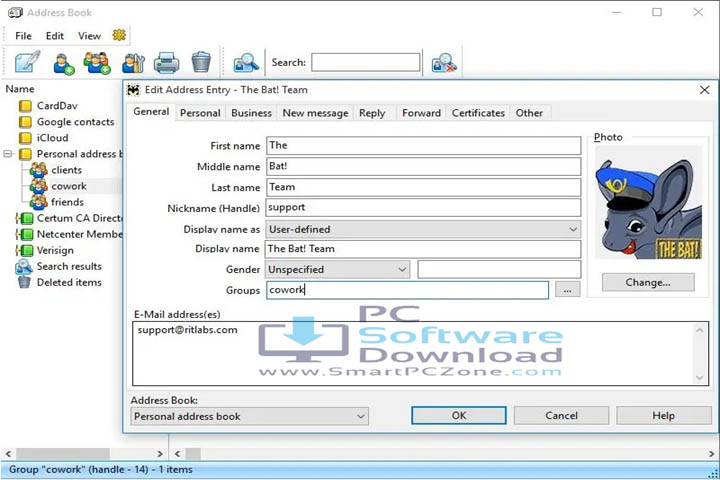Click the Last name field
Image resolution: width=720 pixels, height=480 pixels.
(423, 187)
